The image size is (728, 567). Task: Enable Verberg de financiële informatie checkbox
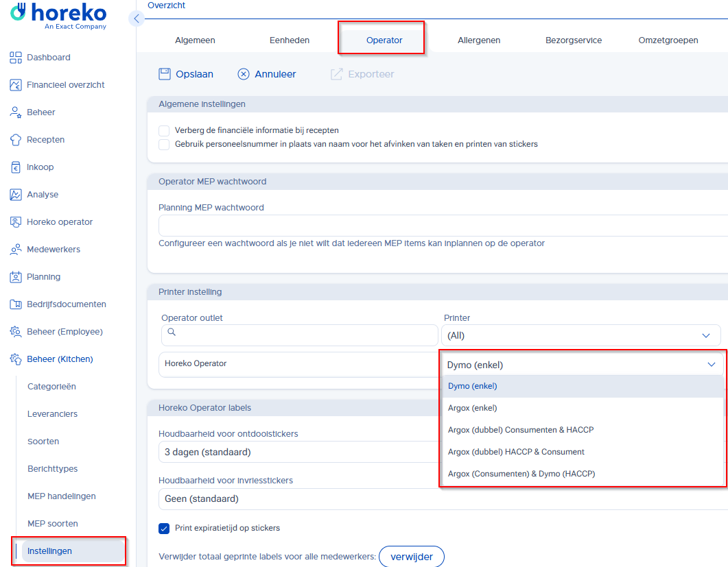164,131
